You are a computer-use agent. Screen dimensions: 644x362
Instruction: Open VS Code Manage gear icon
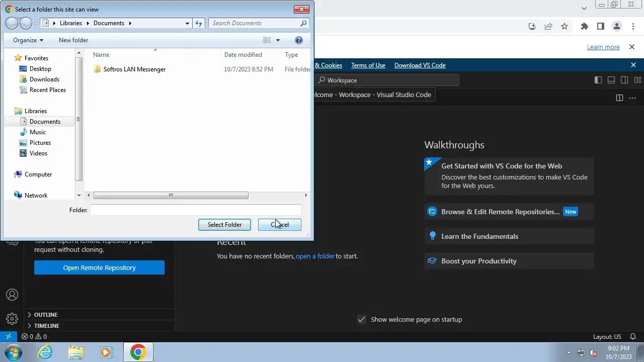click(12, 319)
